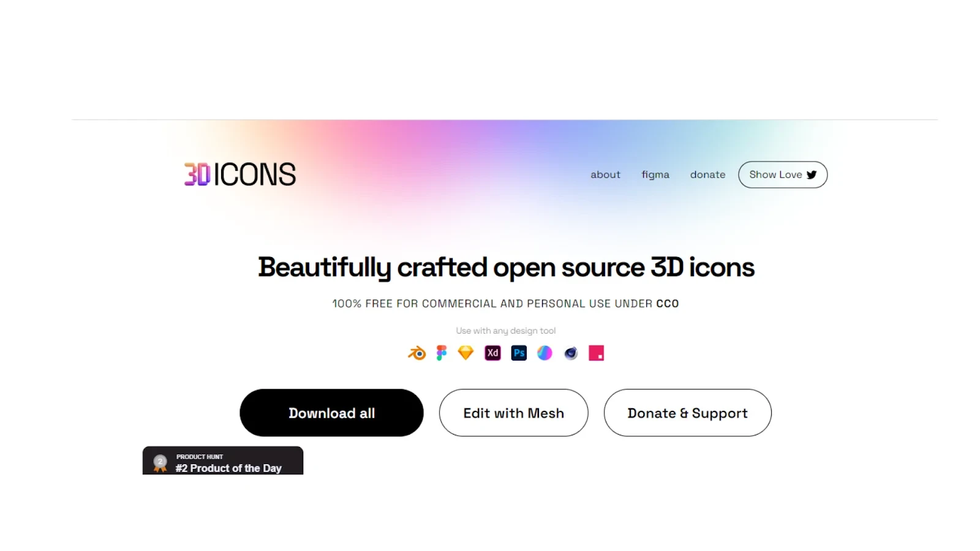Click the Blender logo icon
Screen dimensions: 980x551
(x=417, y=353)
